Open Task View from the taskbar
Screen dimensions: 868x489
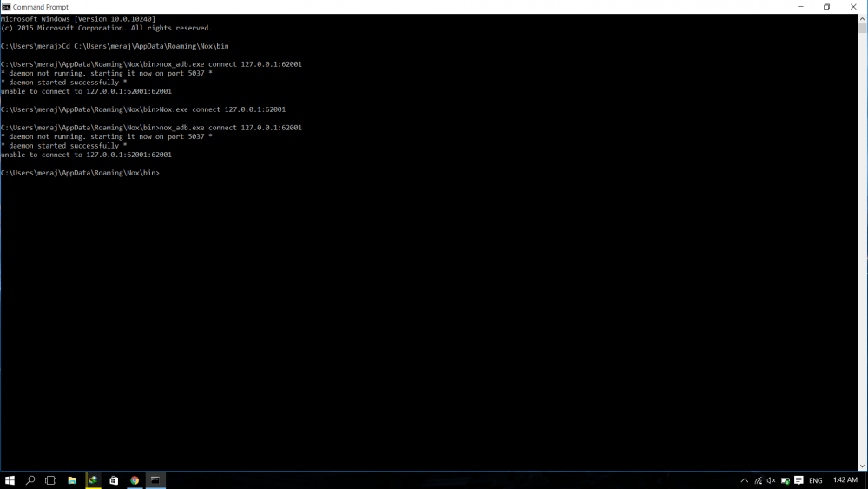(x=51, y=480)
